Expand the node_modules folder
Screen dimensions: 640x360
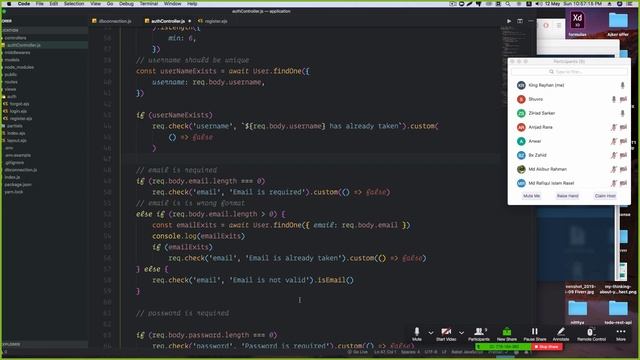coord(19,67)
